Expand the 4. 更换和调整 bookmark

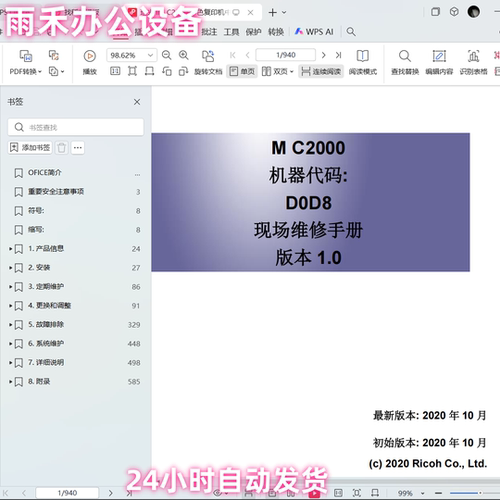(11, 306)
